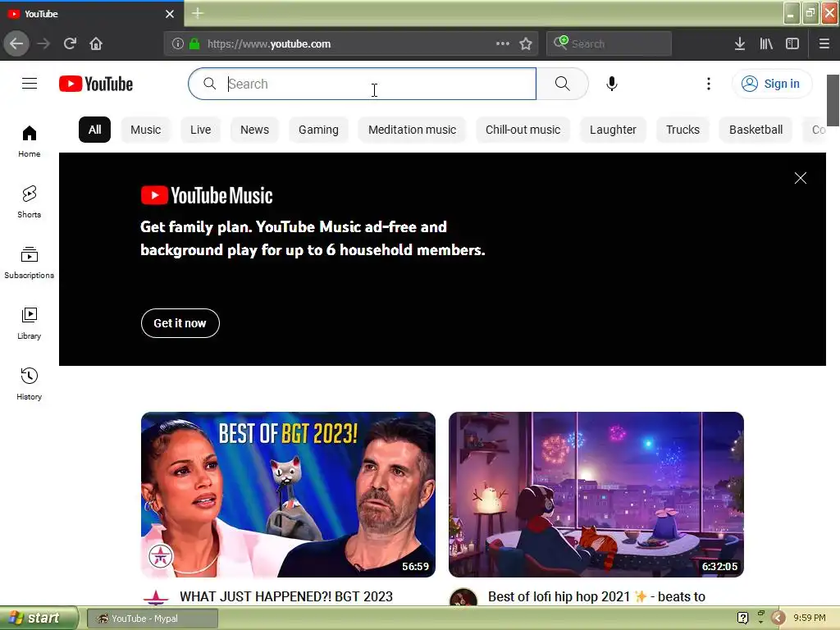Click the YouTube search input field

[x=362, y=84]
